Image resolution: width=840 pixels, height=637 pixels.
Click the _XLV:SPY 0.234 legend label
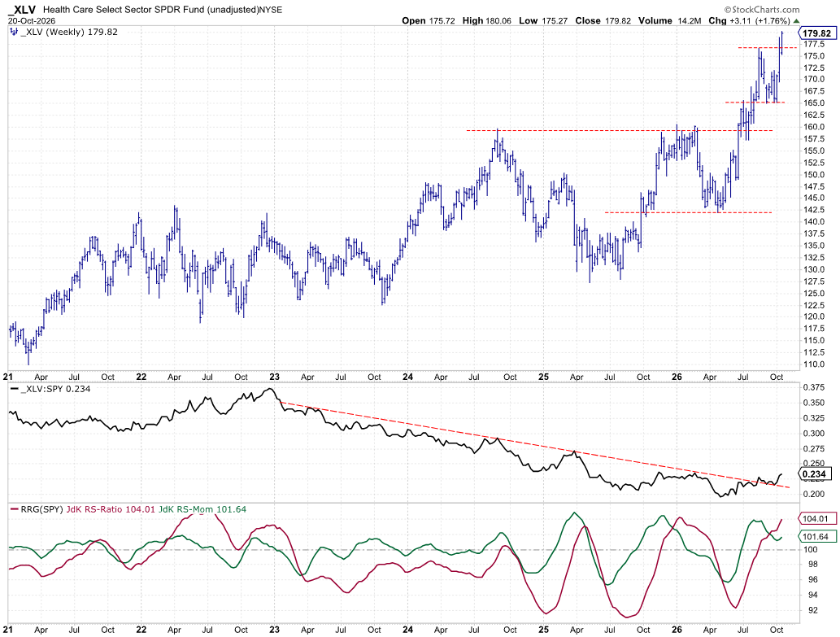pos(56,389)
